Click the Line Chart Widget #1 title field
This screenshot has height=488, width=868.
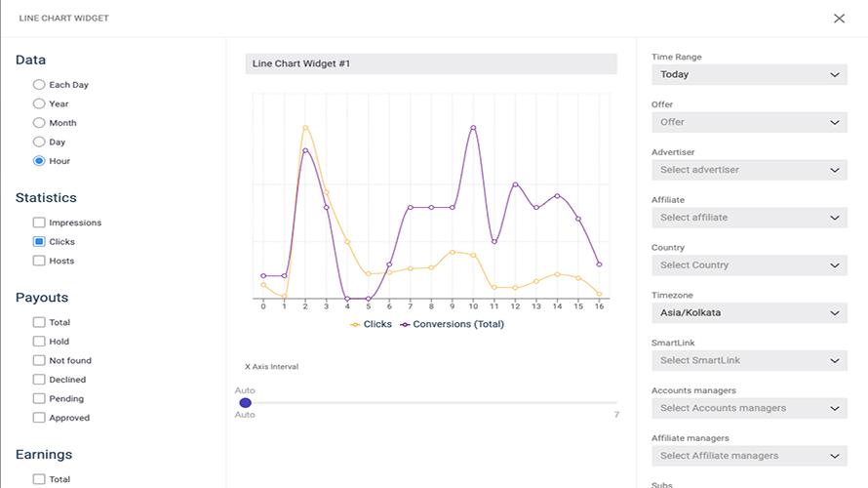coord(430,63)
